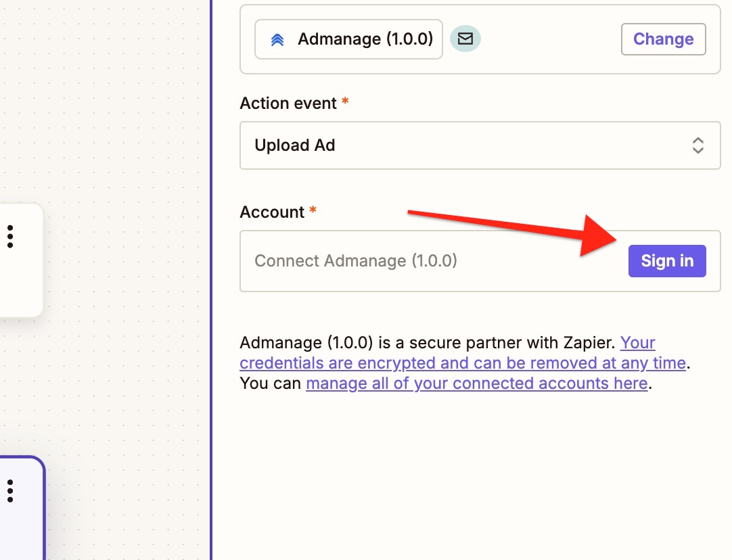The width and height of the screenshot is (732, 560).
Task: Open the Action event dropdown
Action: pyautogui.click(x=480, y=145)
